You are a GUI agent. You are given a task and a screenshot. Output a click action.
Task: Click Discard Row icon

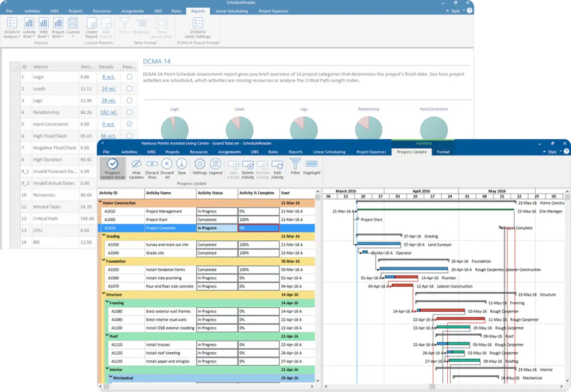152,168
